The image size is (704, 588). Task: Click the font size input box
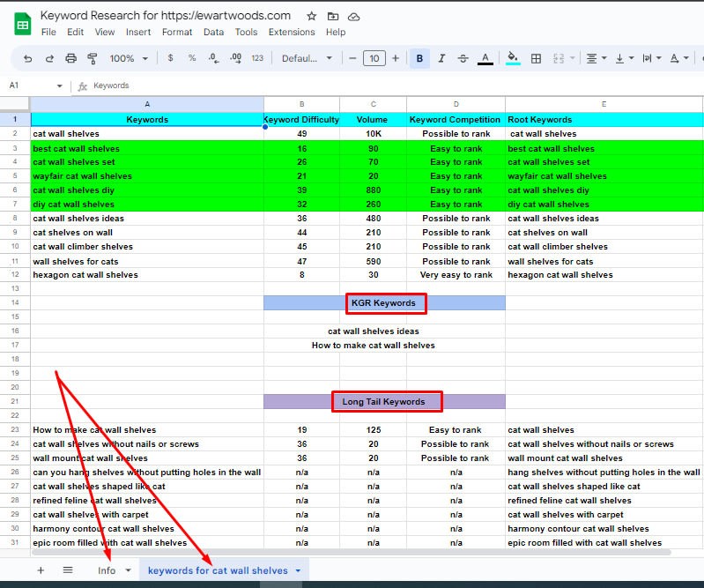click(374, 59)
